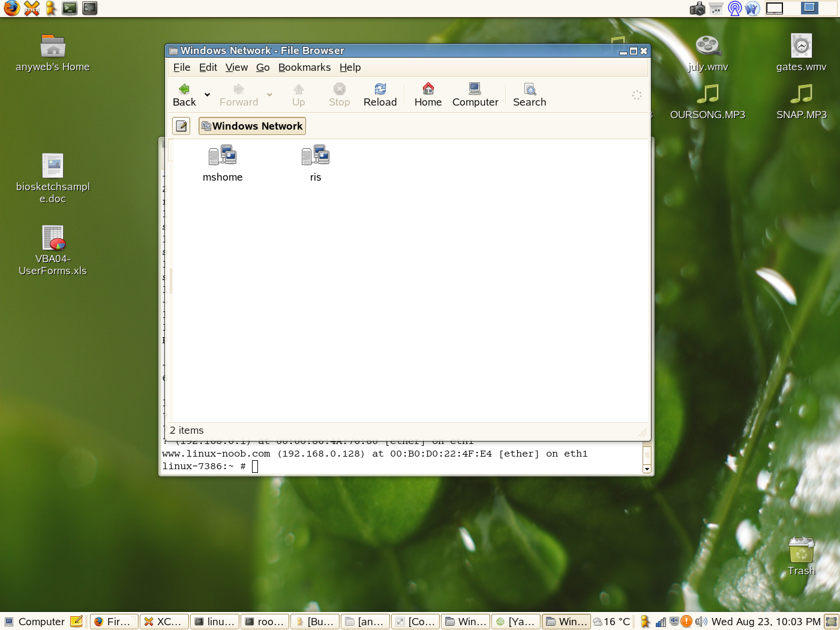Image resolution: width=840 pixels, height=630 pixels.
Task: Open the View menu
Action: tap(236, 67)
